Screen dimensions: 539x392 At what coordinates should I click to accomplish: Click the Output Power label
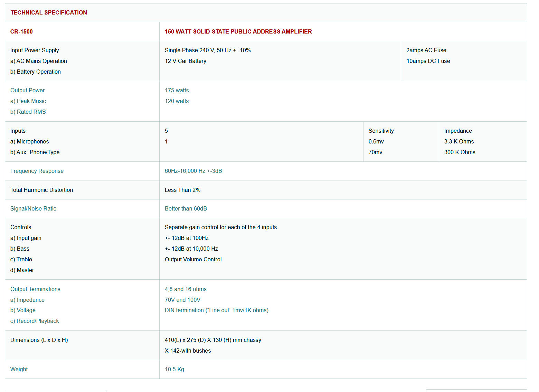pyautogui.click(x=27, y=90)
